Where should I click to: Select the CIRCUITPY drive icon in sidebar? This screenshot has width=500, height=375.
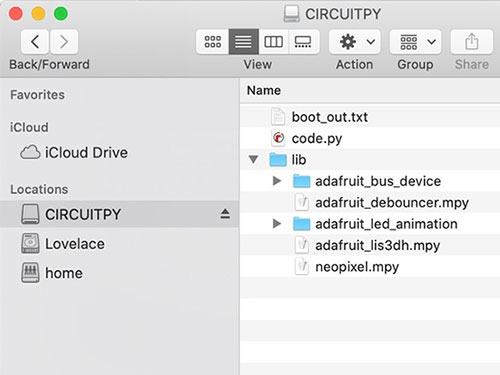(30, 214)
